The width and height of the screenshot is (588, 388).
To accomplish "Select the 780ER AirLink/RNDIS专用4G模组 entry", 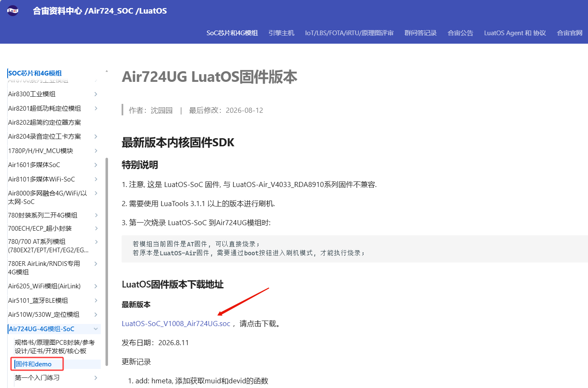I will click(44, 268).
